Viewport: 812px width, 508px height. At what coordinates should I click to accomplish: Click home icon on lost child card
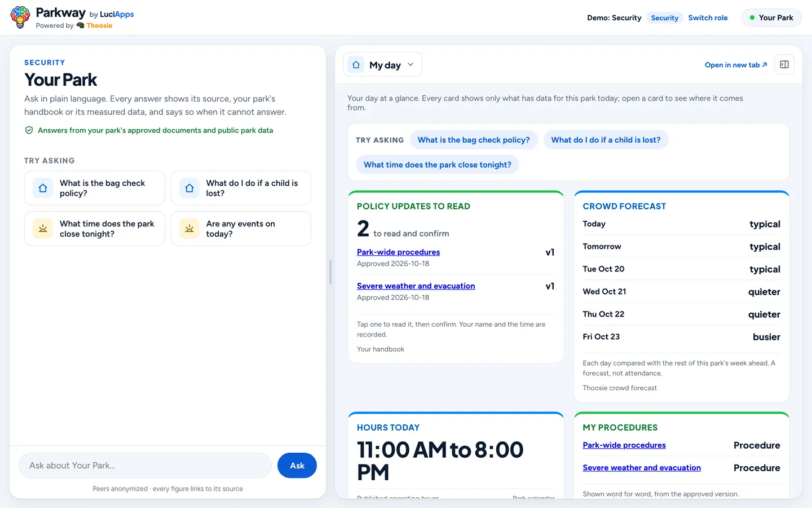(189, 188)
